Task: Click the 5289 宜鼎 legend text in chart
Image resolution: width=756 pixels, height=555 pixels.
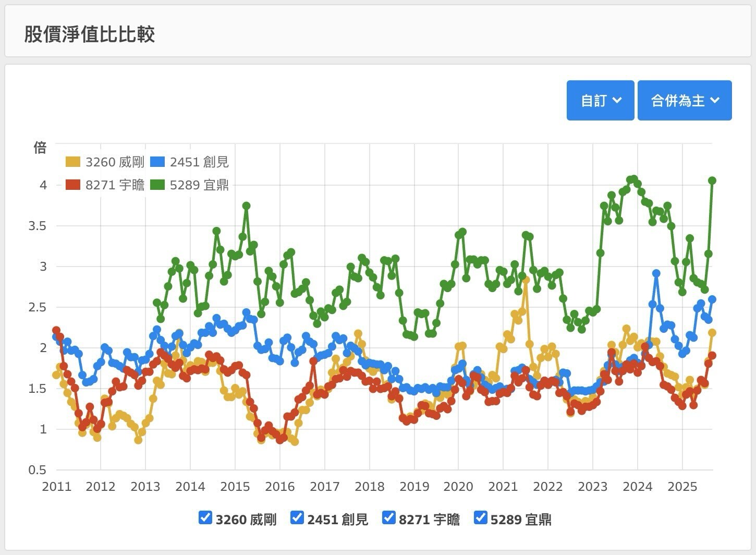Action: click(x=199, y=185)
